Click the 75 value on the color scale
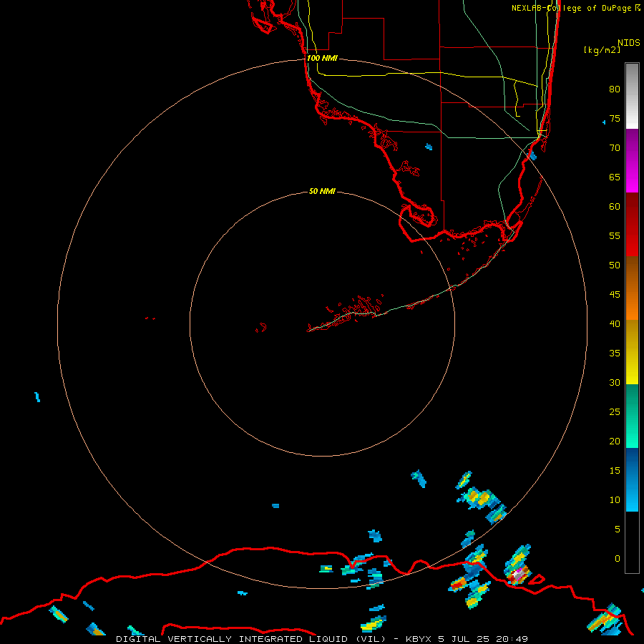Screen dimensions: 644x644 click(615, 118)
